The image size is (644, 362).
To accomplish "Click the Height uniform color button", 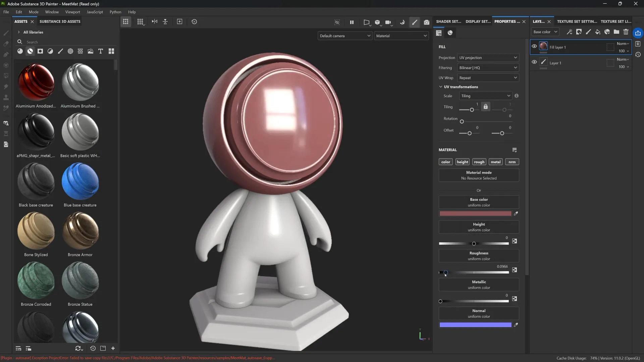I will 479,227.
